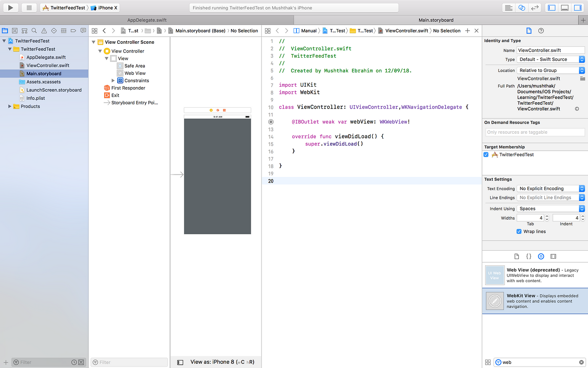Open the Issue navigator
The height and width of the screenshot is (368, 588).
[44, 31]
